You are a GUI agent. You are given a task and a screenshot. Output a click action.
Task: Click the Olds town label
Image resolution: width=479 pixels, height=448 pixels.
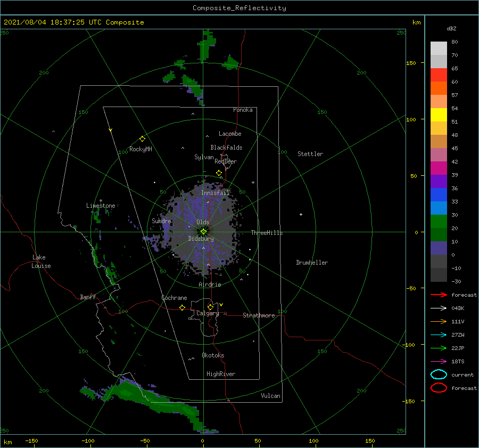(x=203, y=222)
